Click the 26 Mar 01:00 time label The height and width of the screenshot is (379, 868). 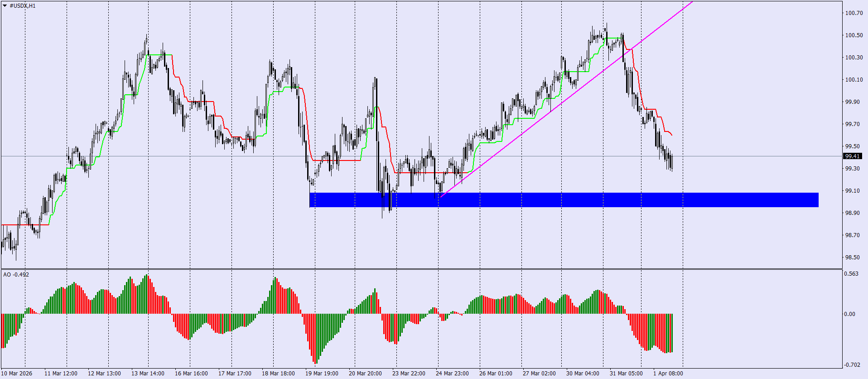(x=496, y=374)
